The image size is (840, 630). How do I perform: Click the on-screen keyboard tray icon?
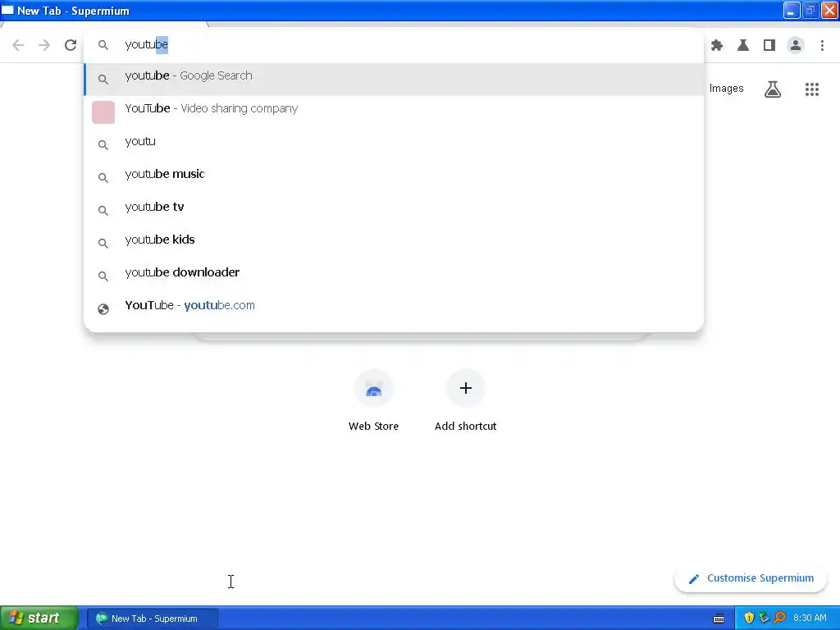coord(719,619)
